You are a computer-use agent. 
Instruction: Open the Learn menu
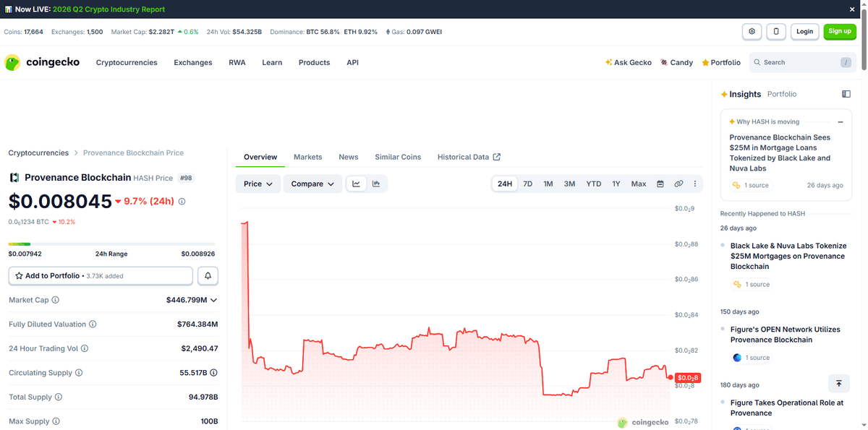pos(272,63)
